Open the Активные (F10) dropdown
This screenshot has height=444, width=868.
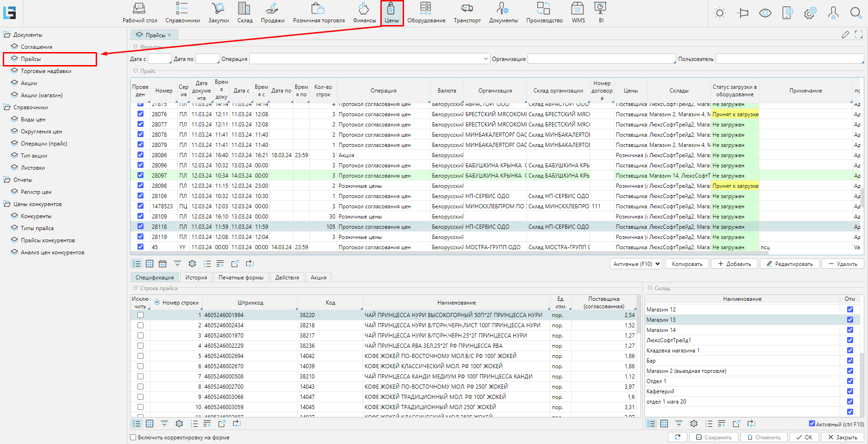coord(637,264)
